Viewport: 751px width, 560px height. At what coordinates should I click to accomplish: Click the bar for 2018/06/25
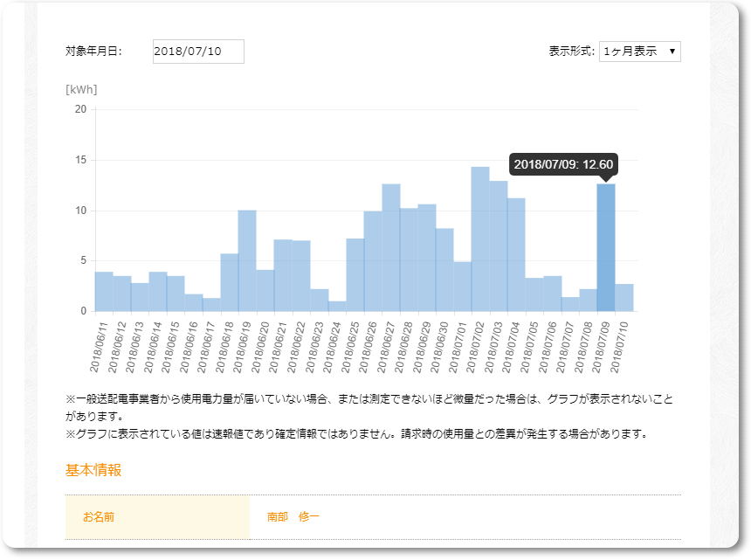[x=355, y=275]
